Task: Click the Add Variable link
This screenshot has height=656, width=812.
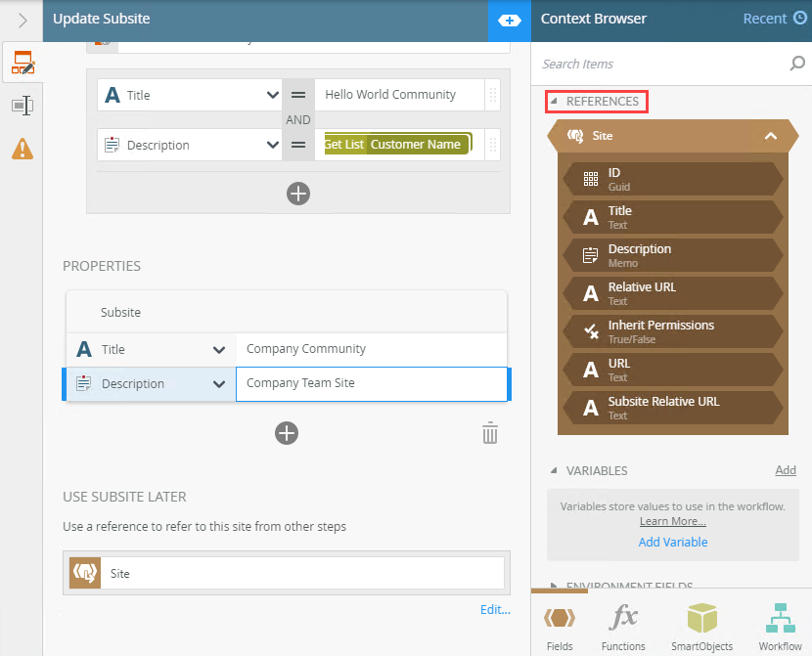Action: point(673,542)
